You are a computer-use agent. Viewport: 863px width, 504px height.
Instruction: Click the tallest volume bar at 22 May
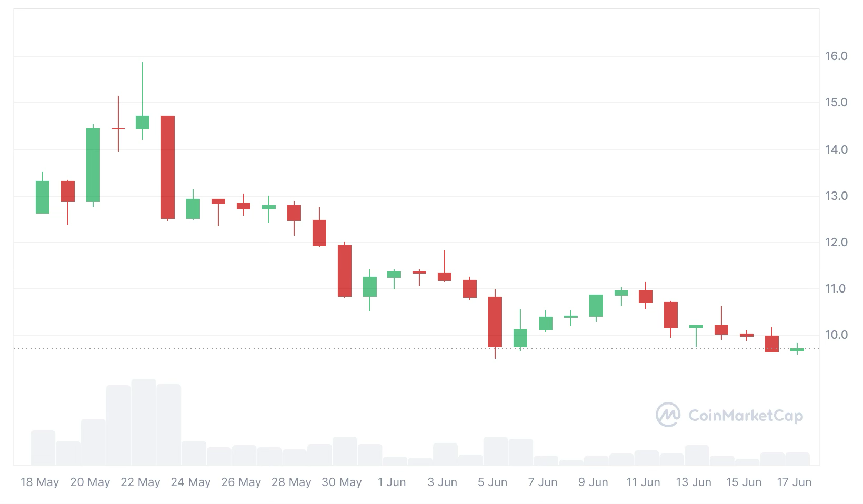point(144,422)
